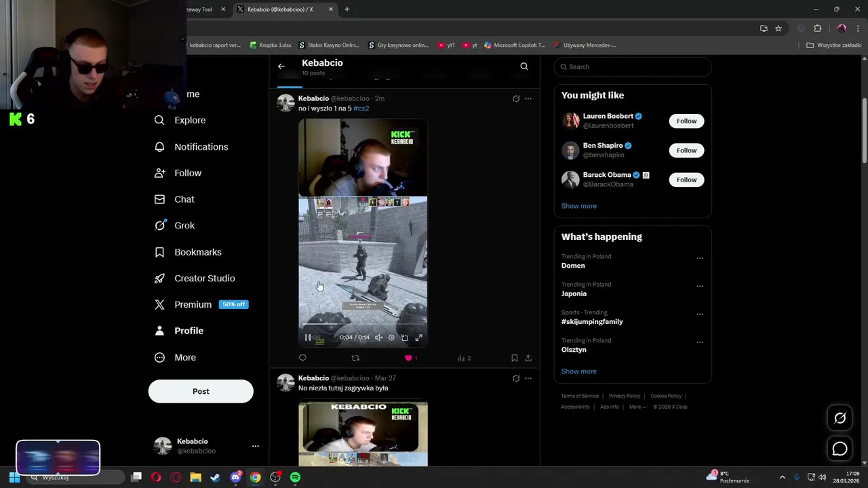The image size is (868, 488).
Task: Click the X search input field
Action: 633,66
